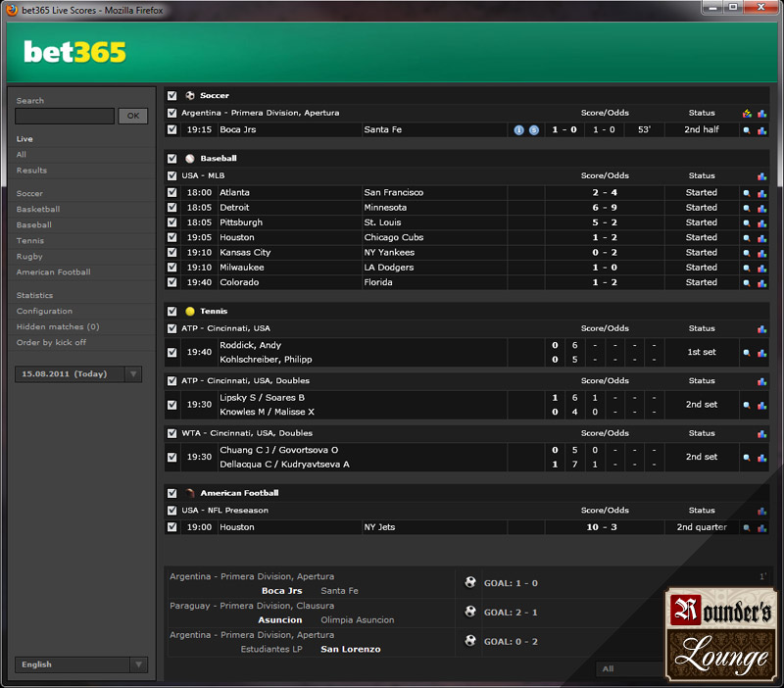784x688 pixels.
Task: Filter by Basketball in sidebar
Action: 38,210
